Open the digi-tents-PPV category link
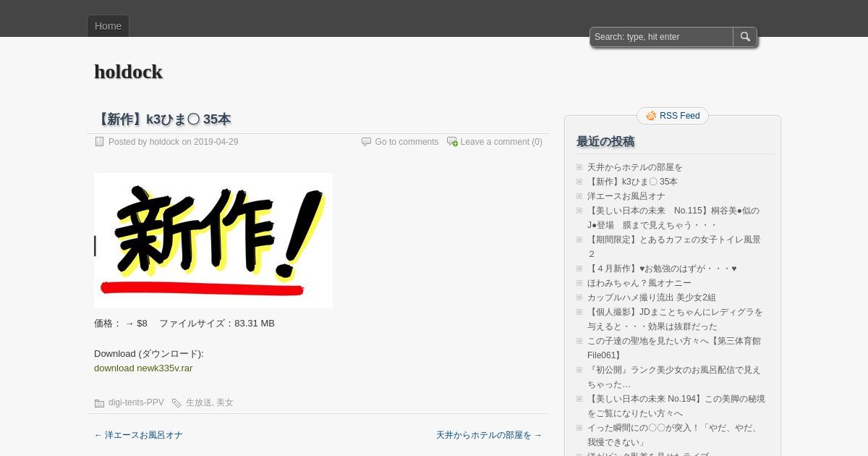The height and width of the screenshot is (456, 868). click(136, 402)
